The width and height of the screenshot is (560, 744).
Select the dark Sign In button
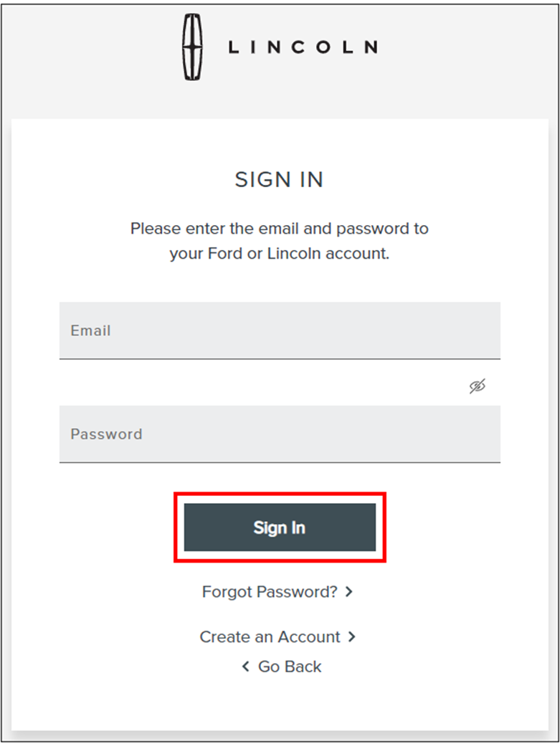[x=280, y=526]
